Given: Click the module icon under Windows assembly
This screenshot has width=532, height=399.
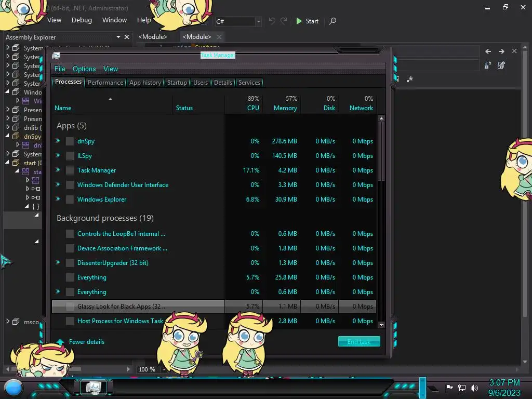Looking at the screenshot, I should click(x=26, y=101).
